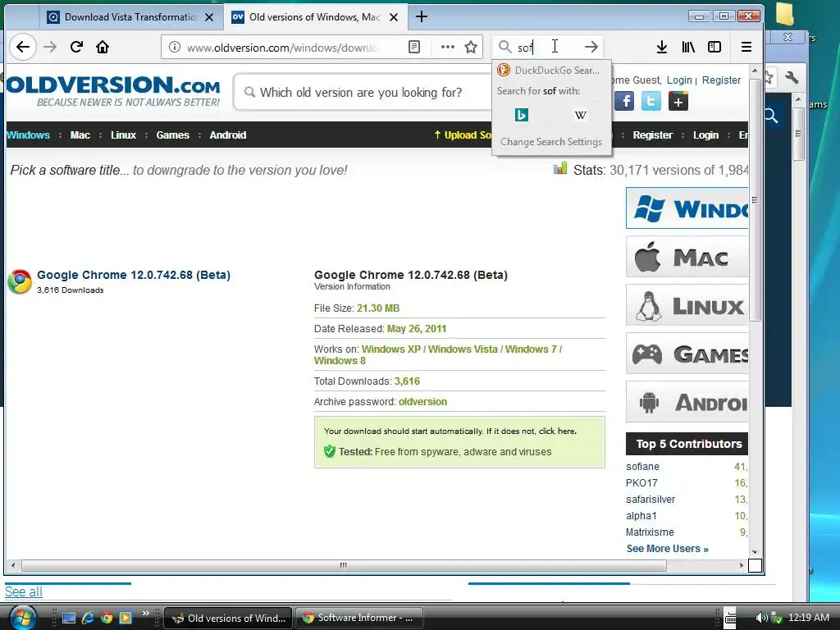
Task: Select the Linux category banner
Action: click(x=687, y=305)
